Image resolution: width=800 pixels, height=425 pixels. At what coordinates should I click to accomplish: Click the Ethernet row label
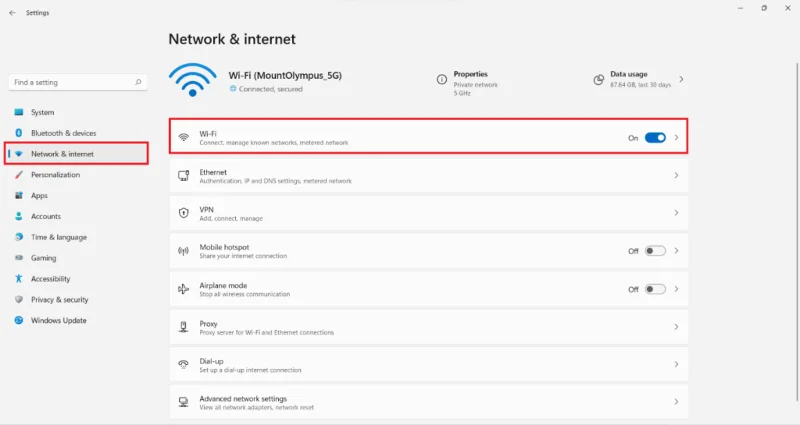213,172
